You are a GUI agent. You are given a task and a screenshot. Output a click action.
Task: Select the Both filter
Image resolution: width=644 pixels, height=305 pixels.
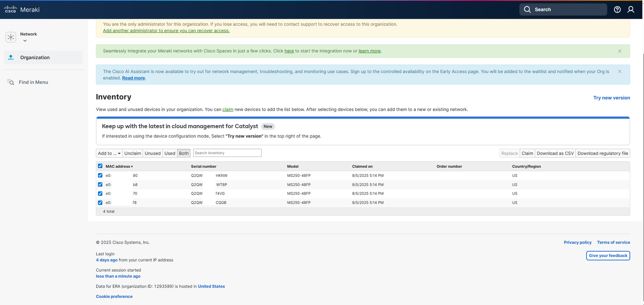click(x=184, y=153)
